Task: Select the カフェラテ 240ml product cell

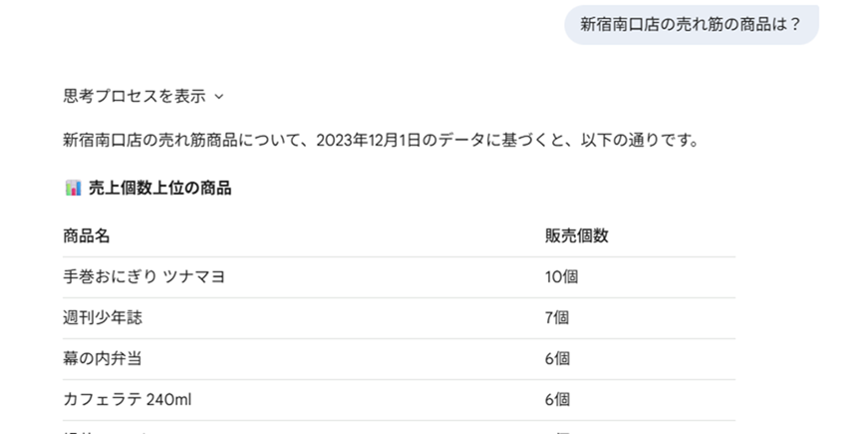Action: tap(128, 400)
